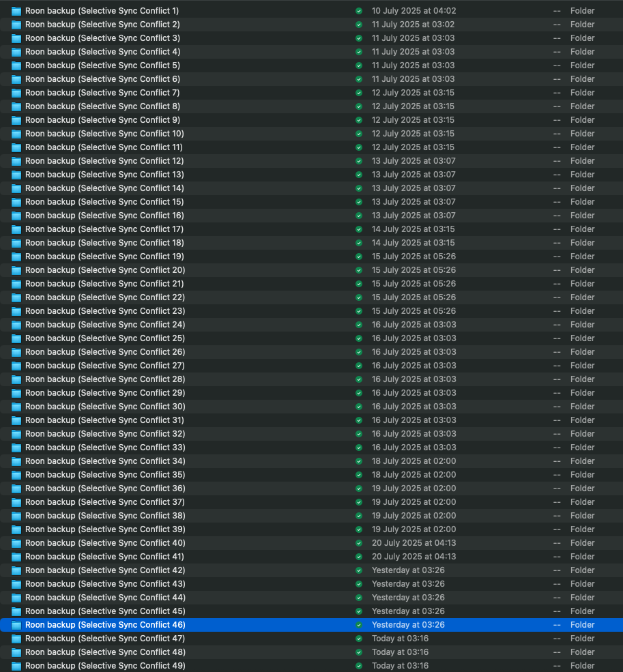This screenshot has width=623, height=672.
Task: Select the folder icon beside Selective Sync Conflict 5
Action: point(16,65)
